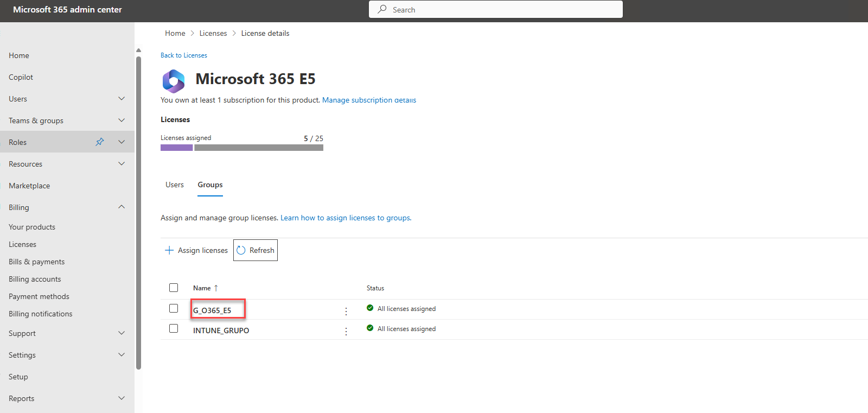Screen dimensions: 868x413
Task: Collapse the Billing section chevron
Action: tap(122, 207)
